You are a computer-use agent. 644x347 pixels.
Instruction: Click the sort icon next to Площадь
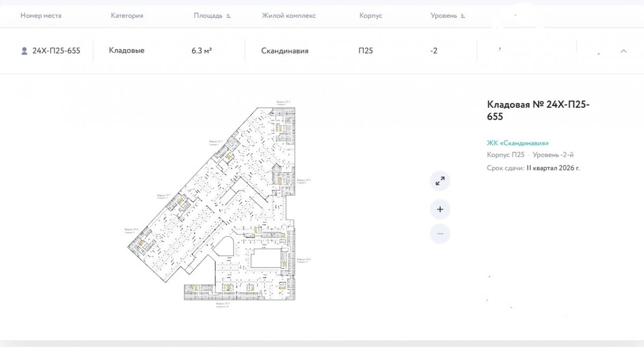point(229,16)
